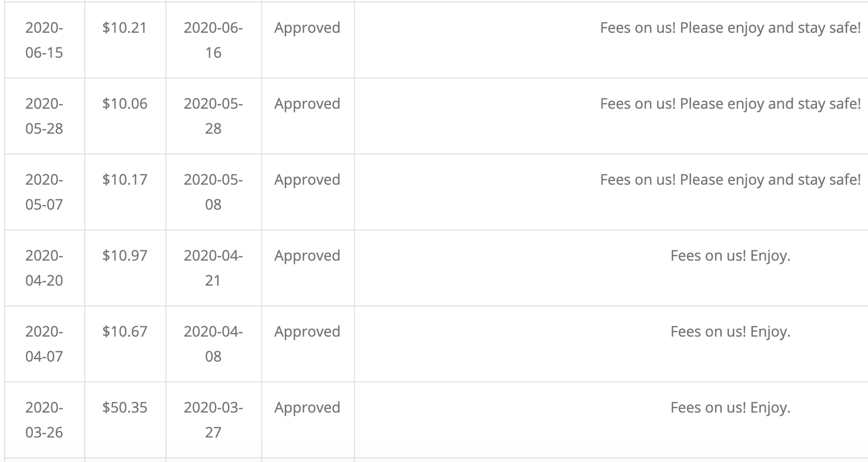Click Approved status in the $10.67 row
The image size is (868, 462).
(308, 331)
